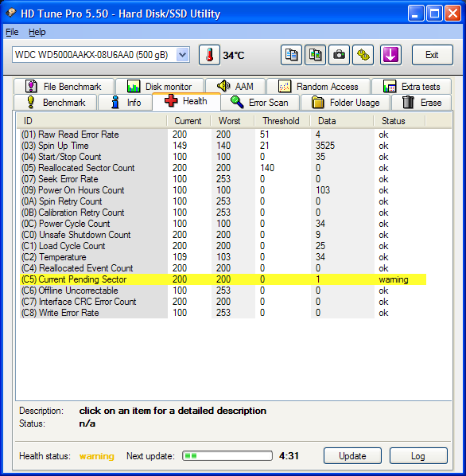Viewport: 466px width, 476px height.
Task: Switch to the Benchmark tab
Action: [56, 103]
